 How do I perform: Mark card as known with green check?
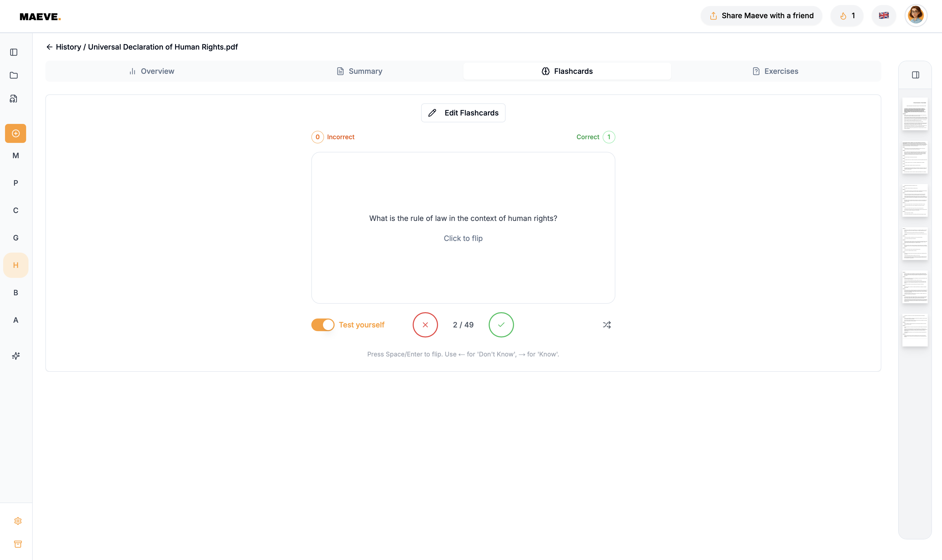click(x=501, y=325)
